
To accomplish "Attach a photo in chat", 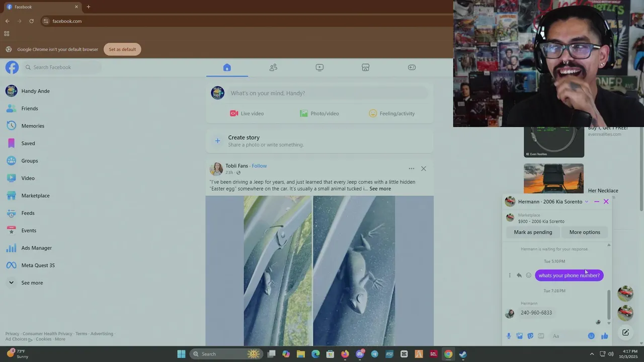I will [x=519, y=336].
